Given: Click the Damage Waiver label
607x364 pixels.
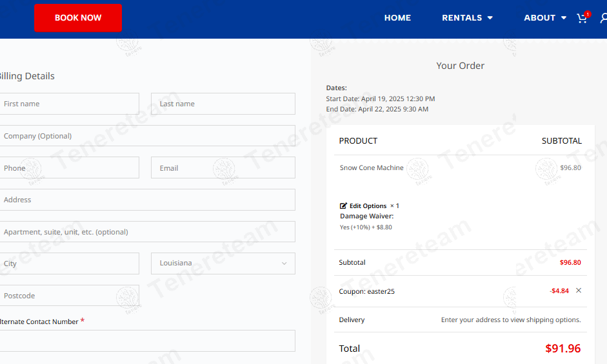Looking at the screenshot, I should (366, 216).
